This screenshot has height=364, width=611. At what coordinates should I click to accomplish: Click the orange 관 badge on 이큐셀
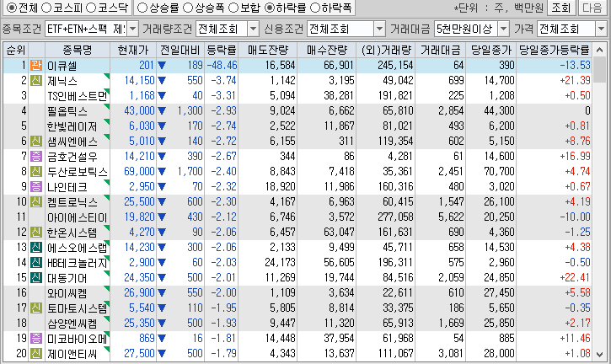36,65
